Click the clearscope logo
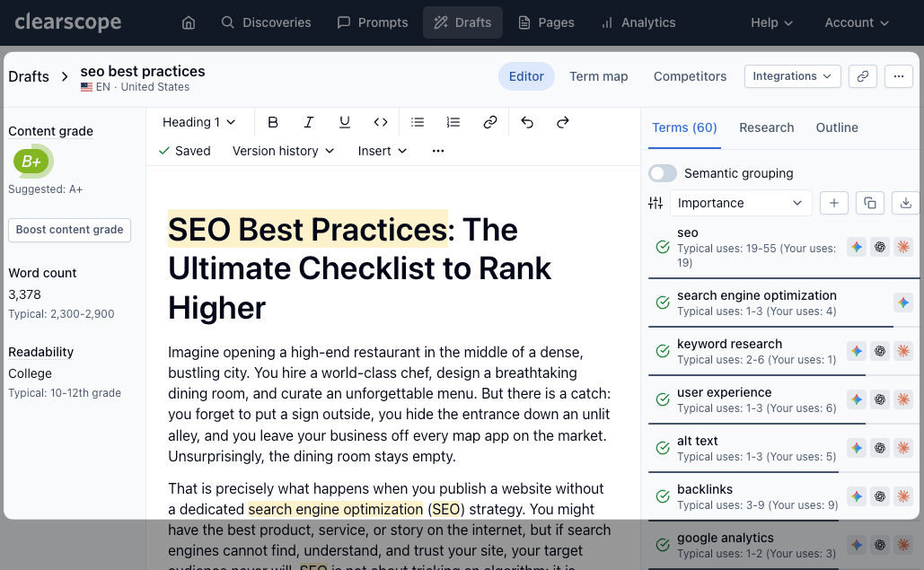Viewport: 924px width, 570px height. 67,22
